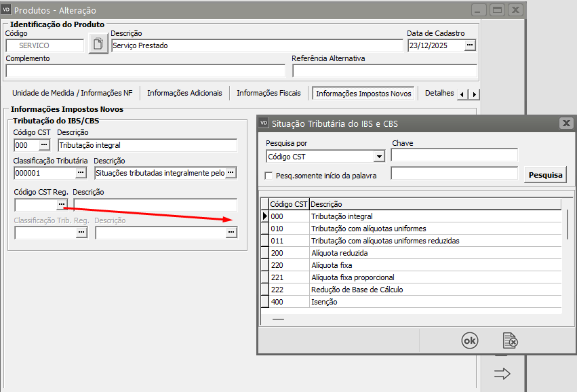Viewport: 577px width, 392px height.
Task: Click the document icon next to Código field
Action: click(x=98, y=45)
